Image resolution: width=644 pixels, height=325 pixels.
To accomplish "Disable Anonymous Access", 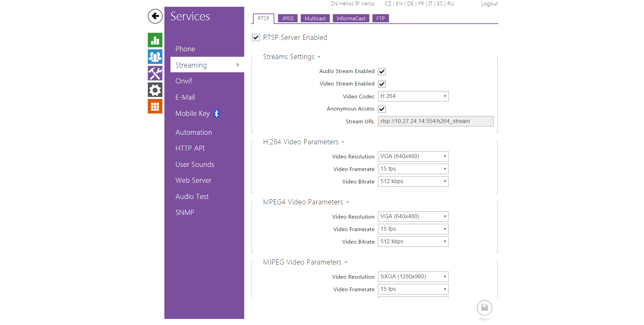I will [382, 109].
